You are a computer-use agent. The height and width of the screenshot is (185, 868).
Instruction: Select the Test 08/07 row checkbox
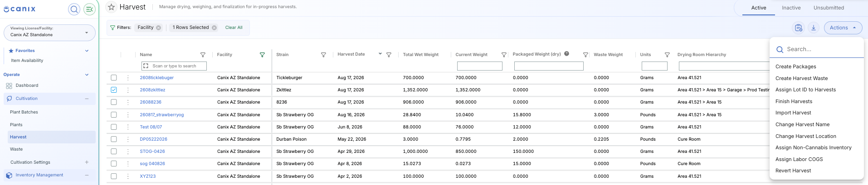click(114, 127)
